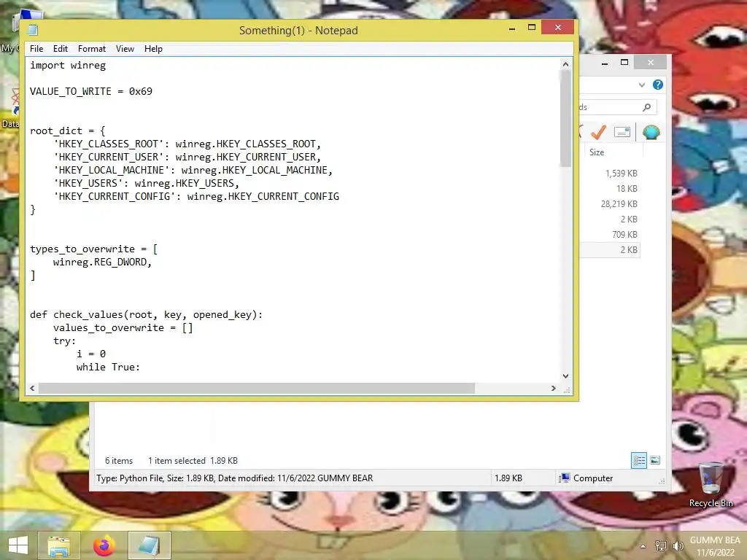
Task: Click the '6 items' status text
Action: point(119,461)
